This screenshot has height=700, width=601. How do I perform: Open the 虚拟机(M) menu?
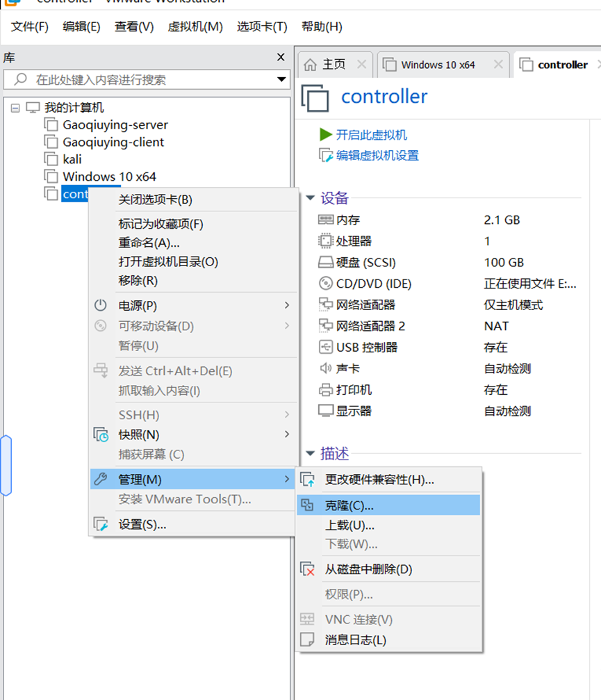195,27
